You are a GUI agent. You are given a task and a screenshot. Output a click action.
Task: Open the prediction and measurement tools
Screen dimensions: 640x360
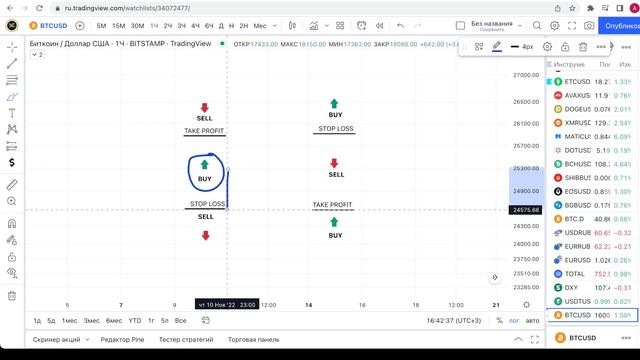click(x=12, y=146)
